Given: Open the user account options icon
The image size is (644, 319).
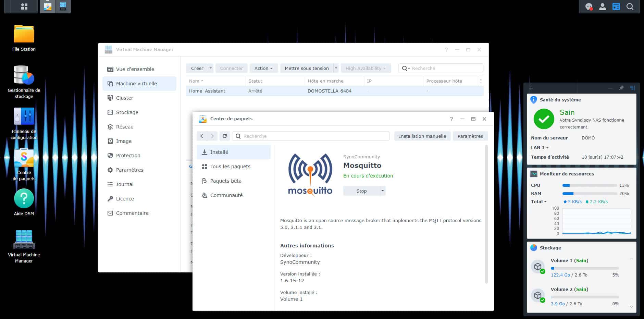Looking at the screenshot, I should point(603,7).
